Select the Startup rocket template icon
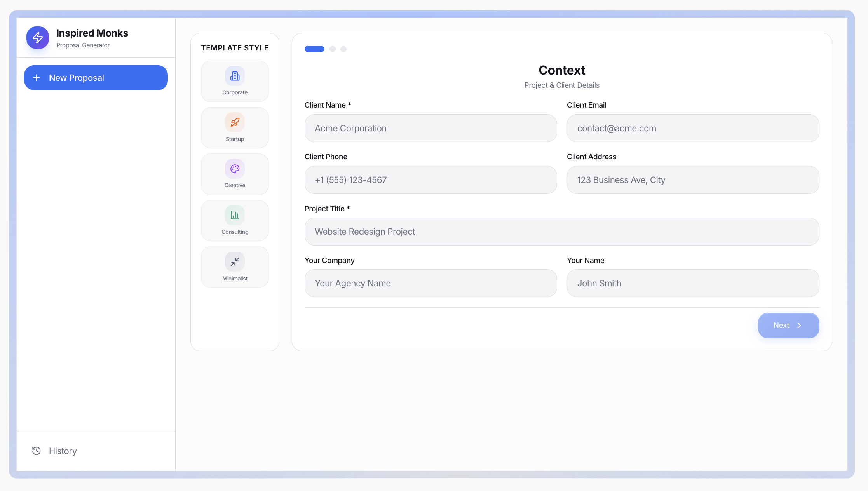This screenshot has height=491, width=868. [x=235, y=122]
